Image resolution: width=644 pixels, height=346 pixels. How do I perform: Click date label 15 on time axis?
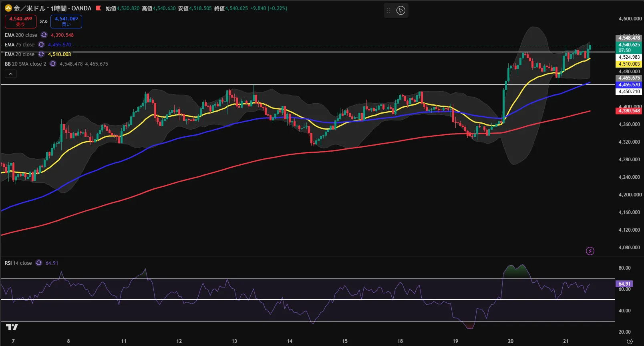345,341
